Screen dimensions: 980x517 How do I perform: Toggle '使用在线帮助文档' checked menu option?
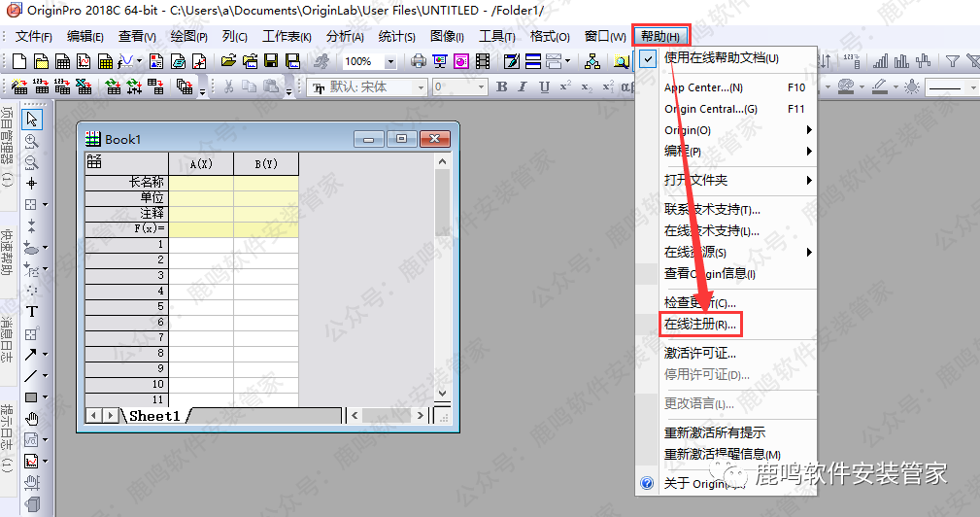[721, 58]
